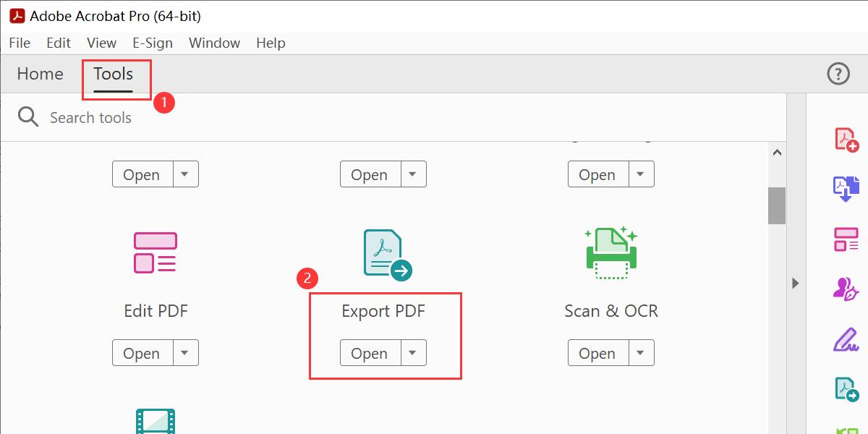This screenshot has width=868, height=434.
Task: Open the help question mark
Action: click(837, 73)
